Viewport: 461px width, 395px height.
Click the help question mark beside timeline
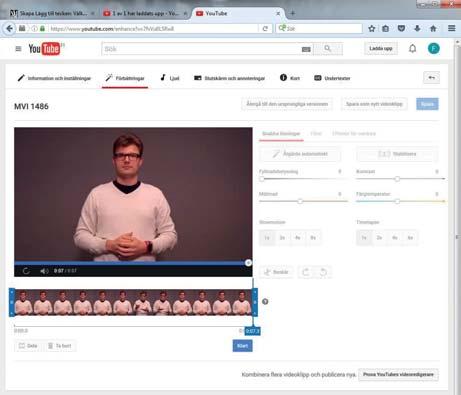265,302
